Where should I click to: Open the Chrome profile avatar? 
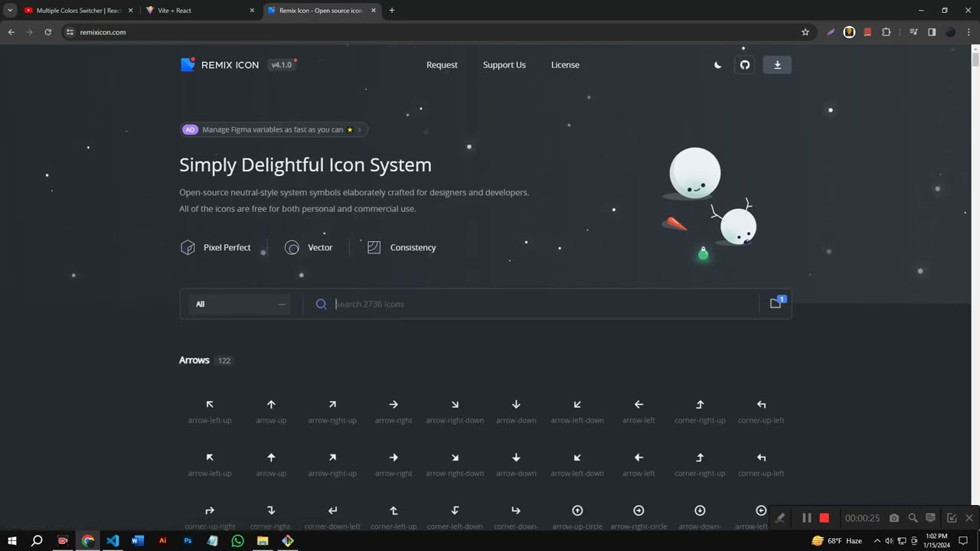(x=950, y=32)
